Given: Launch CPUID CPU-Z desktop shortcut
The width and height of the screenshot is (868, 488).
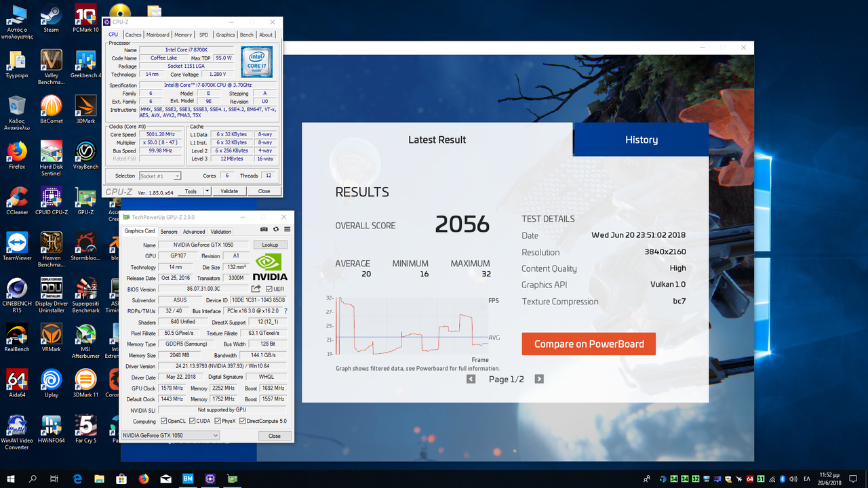Looking at the screenshot, I should (x=51, y=201).
